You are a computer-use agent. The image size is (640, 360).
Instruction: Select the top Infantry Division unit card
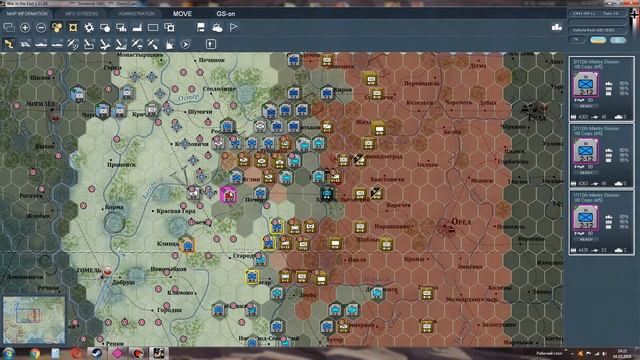coord(602,89)
